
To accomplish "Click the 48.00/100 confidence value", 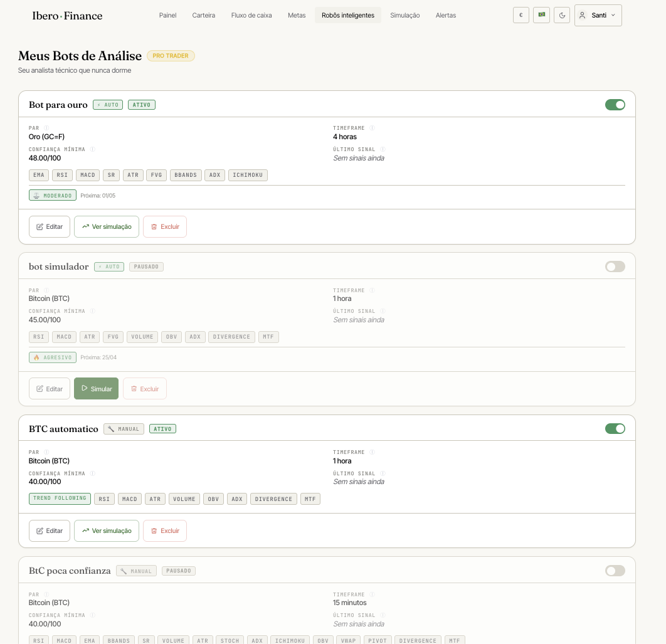I will (45, 158).
